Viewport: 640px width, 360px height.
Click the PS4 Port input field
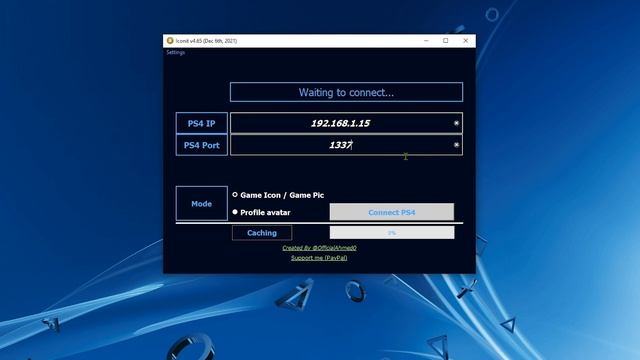346,145
